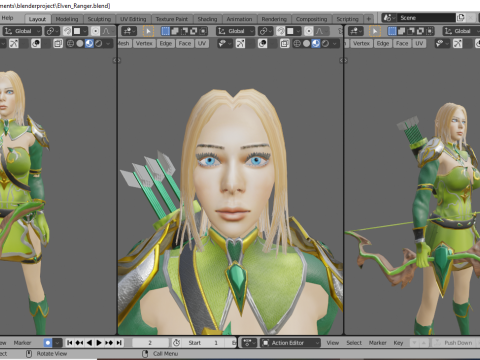Image resolution: width=480 pixels, height=360 pixels.
Task: Toggle proportional editing in left viewport
Action: click(95, 31)
